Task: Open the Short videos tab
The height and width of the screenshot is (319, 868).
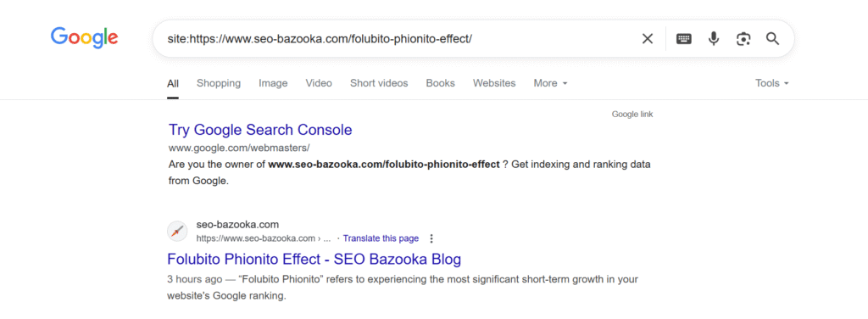Action: (x=379, y=83)
